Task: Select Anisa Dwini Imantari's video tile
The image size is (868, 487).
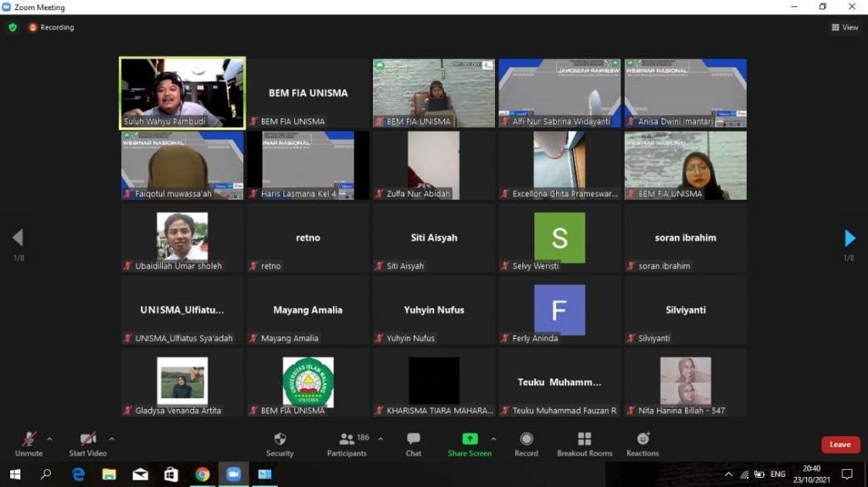Action: point(685,93)
